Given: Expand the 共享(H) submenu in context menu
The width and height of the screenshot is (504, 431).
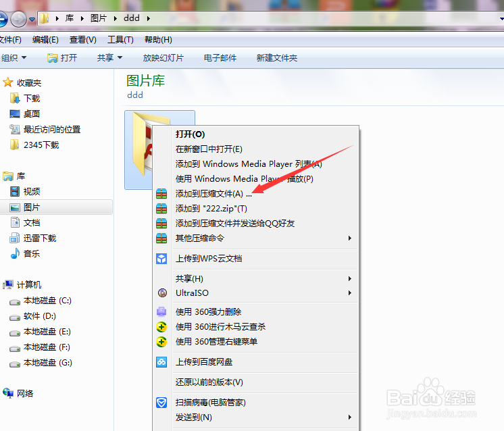Looking at the screenshot, I should tap(255, 278).
